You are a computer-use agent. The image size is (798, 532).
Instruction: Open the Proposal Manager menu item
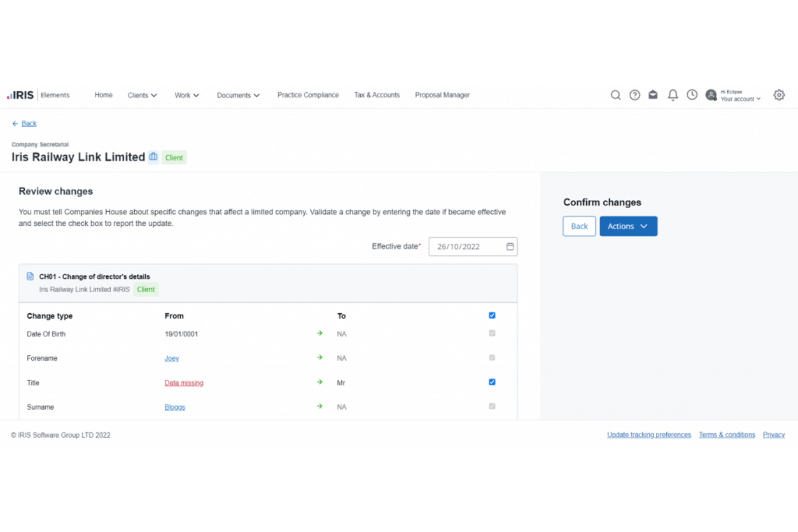442,95
